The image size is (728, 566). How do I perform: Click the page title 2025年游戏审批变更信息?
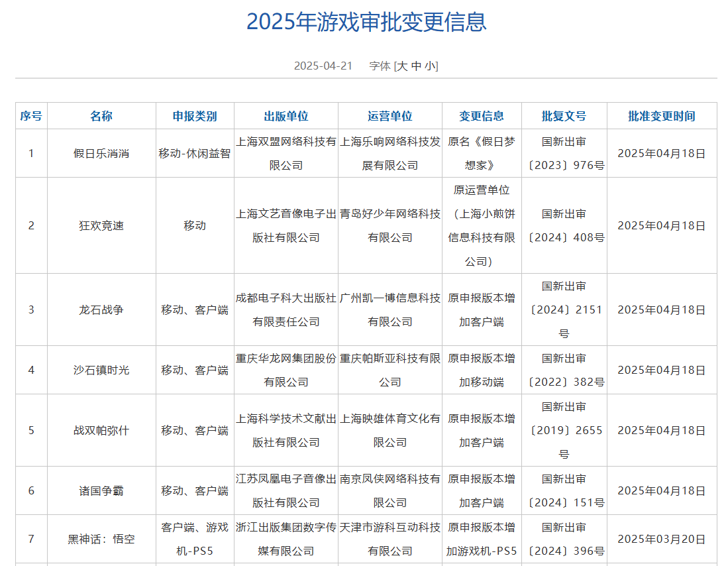click(x=366, y=22)
